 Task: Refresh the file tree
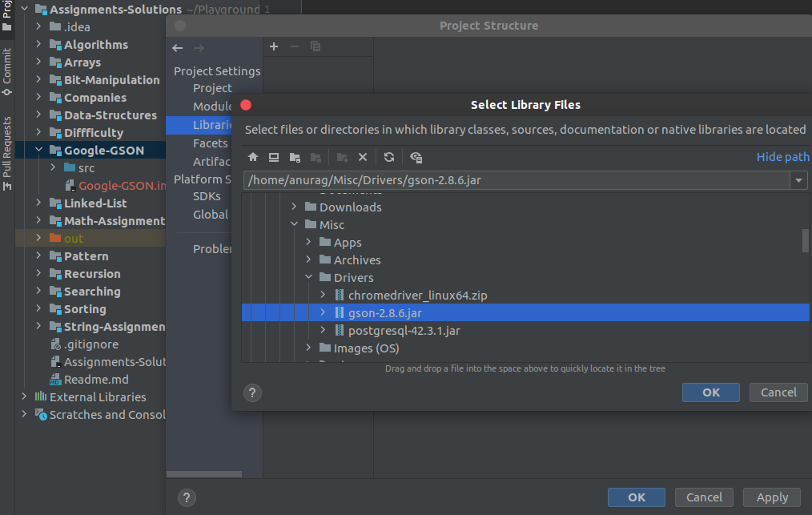(389, 158)
